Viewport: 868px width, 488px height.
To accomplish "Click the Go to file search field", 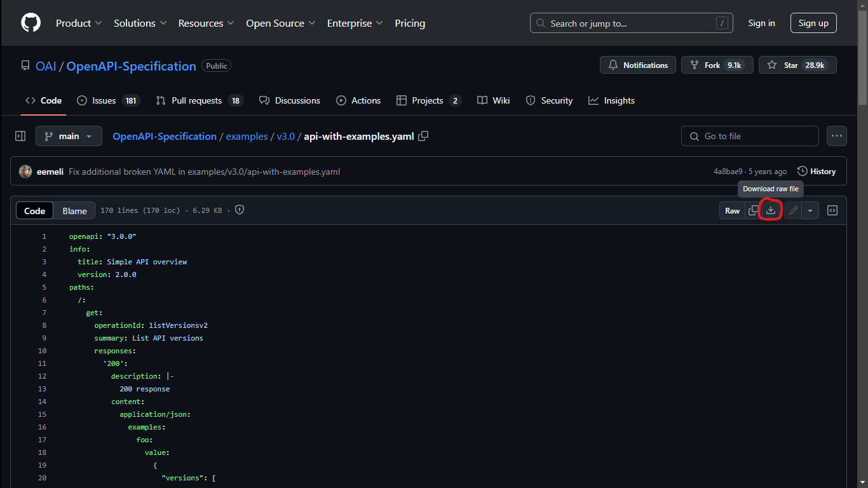I will pyautogui.click(x=750, y=136).
